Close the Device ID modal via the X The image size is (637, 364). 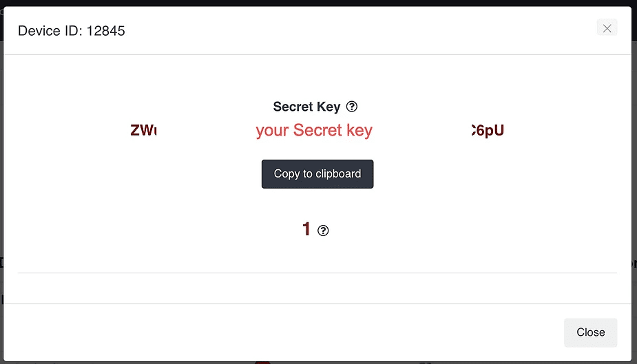pos(607,28)
